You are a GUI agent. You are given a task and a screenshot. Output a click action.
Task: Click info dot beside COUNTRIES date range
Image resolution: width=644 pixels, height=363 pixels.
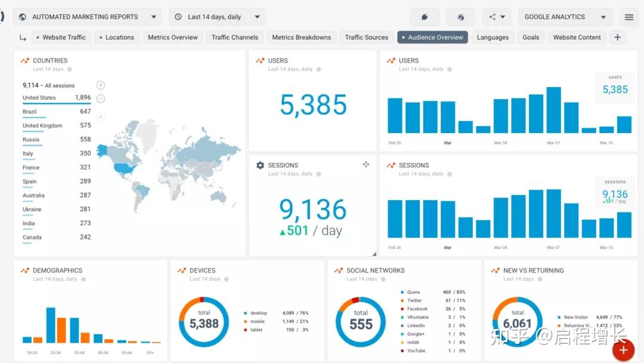coord(69,69)
